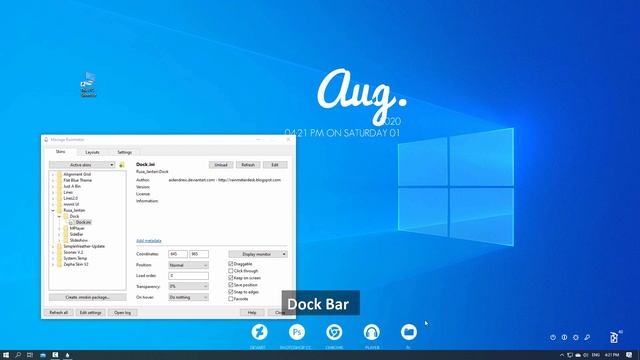This screenshot has width=640, height=360.
Task: Click the Dock.ini file icon in tree
Action: [71, 222]
